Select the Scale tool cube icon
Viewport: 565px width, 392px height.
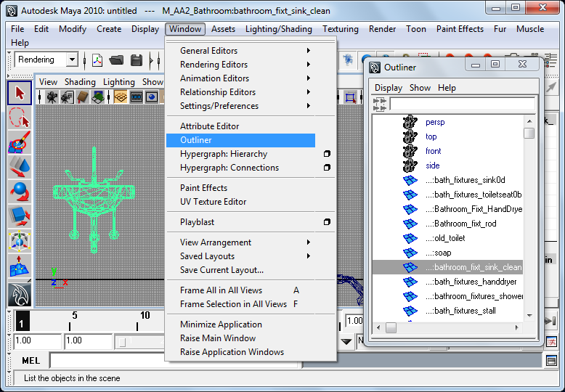(x=20, y=216)
